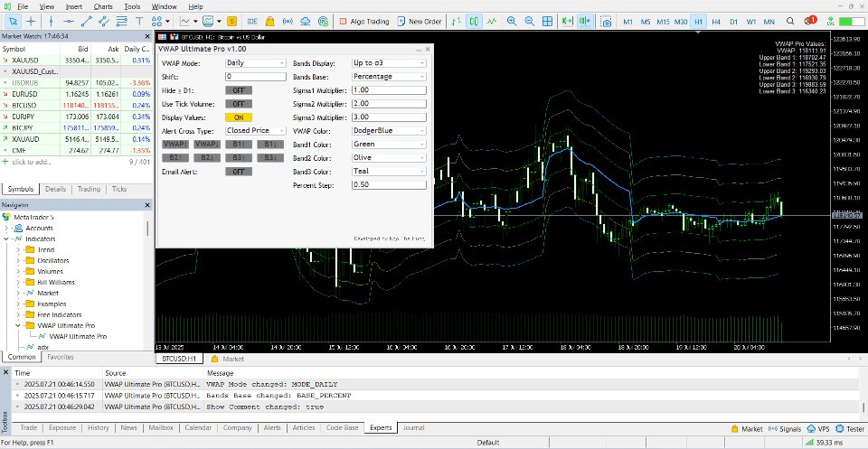The image size is (868, 449).
Task: Open the Bands Base dropdown
Action: (x=389, y=76)
